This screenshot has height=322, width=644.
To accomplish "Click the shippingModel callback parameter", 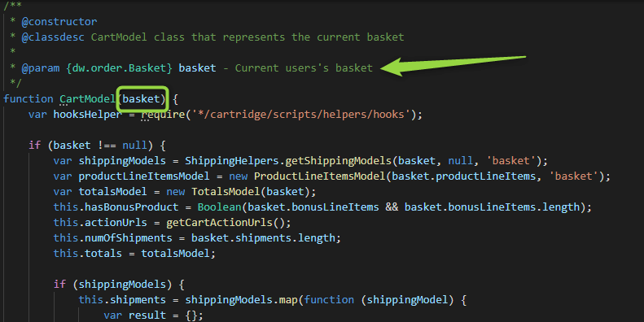I will (407, 300).
